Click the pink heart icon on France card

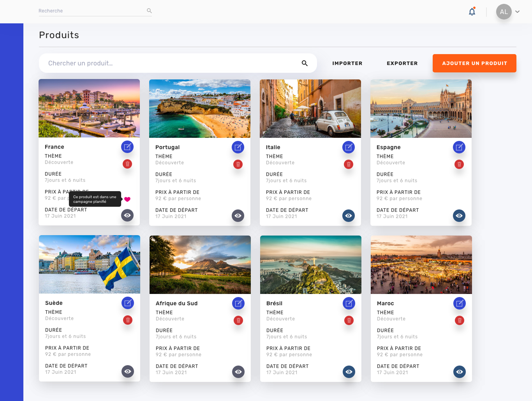127,199
